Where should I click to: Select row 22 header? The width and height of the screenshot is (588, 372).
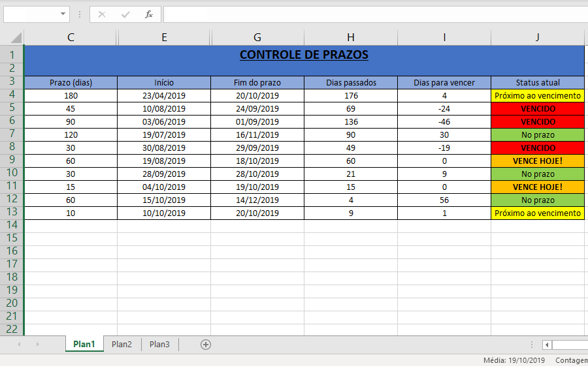12,330
